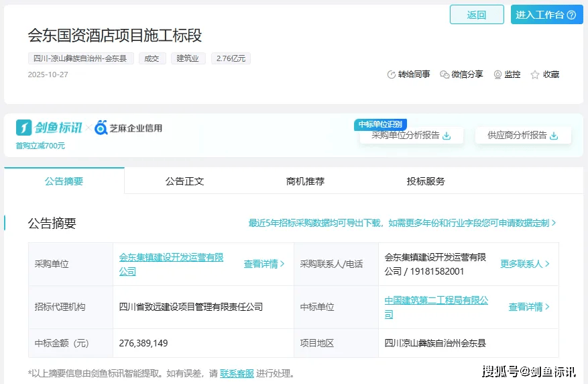588x384 pixels.
Task: Open the 联系客服 link
Action: click(237, 373)
